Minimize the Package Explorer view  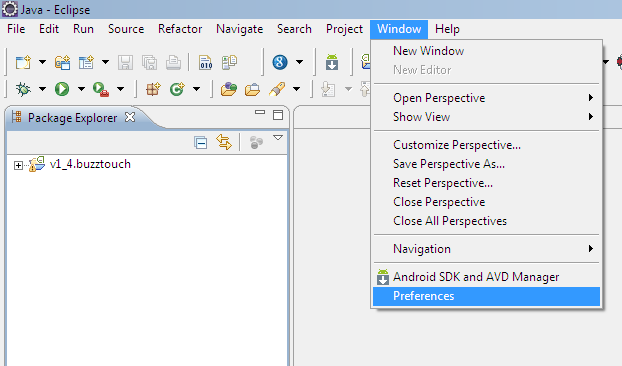tap(260, 113)
